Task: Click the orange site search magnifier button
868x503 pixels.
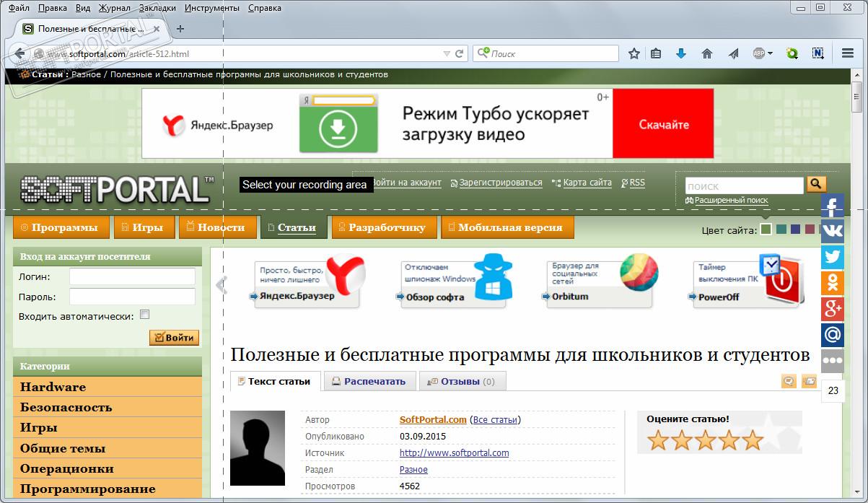Action: pos(816,183)
